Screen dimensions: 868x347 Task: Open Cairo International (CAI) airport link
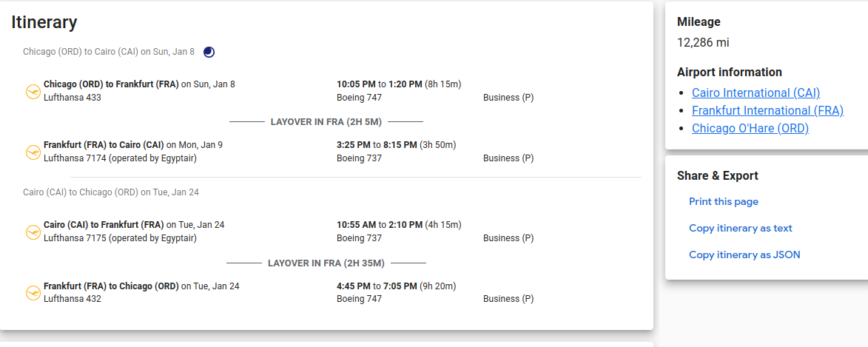tap(756, 92)
